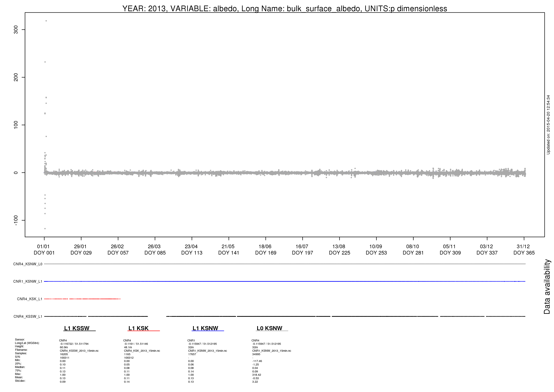Click the x-axis label 16/07 DOY 197
The width and height of the screenshot is (554, 392).
tap(302, 249)
